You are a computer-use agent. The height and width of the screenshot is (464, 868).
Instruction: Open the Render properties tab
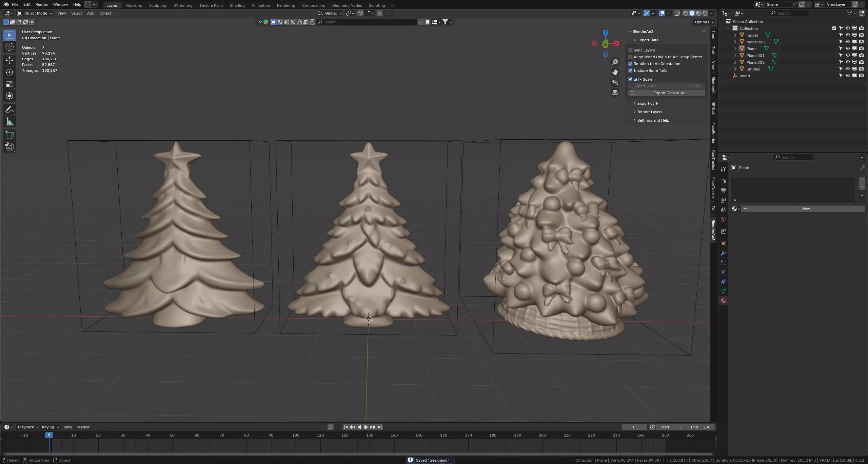coord(723,181)
